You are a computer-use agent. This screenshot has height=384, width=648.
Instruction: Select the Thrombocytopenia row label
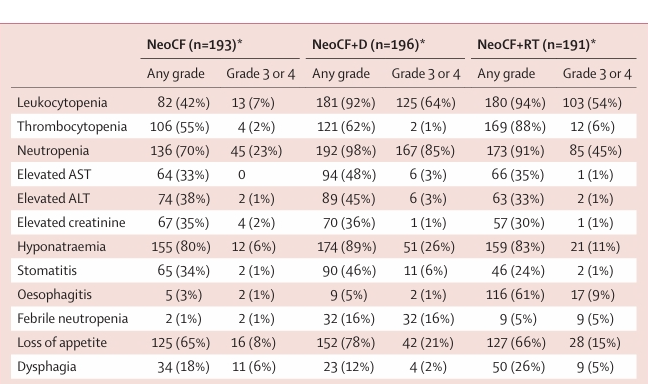72,126
